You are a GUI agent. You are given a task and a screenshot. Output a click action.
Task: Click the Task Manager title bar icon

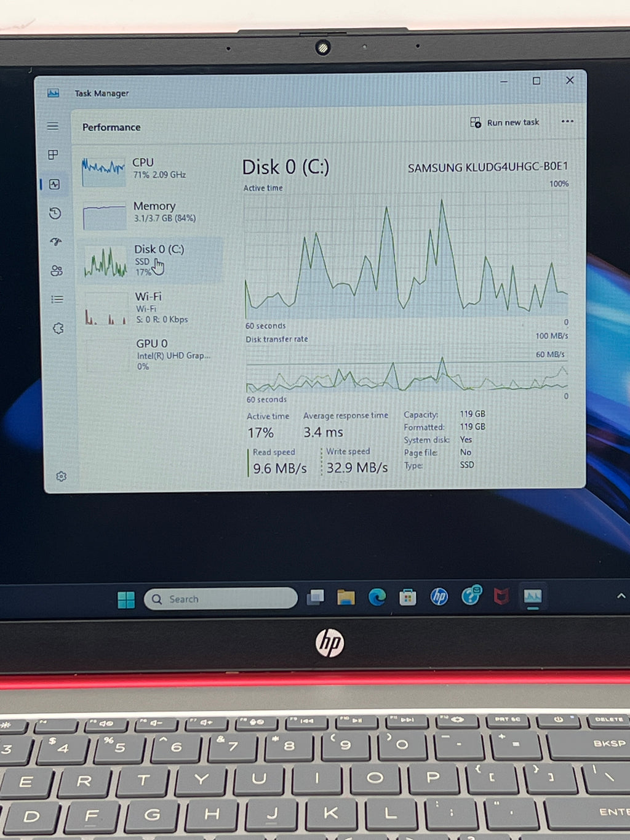54,93
